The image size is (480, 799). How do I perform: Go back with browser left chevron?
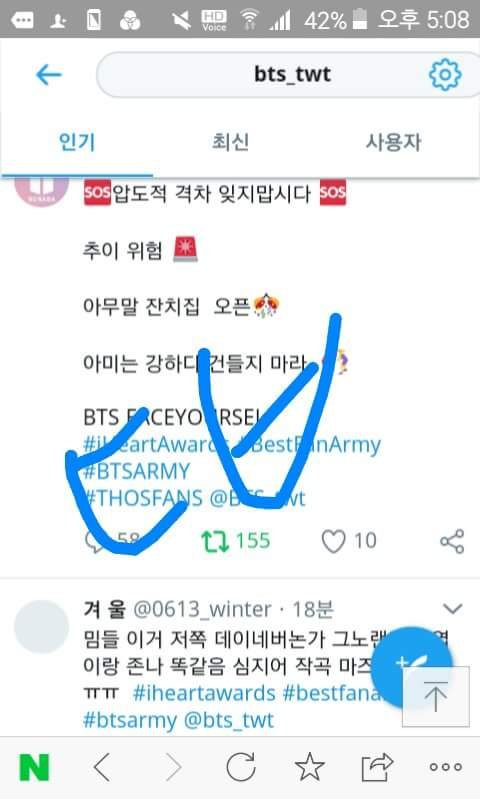(x=102, y=767)
